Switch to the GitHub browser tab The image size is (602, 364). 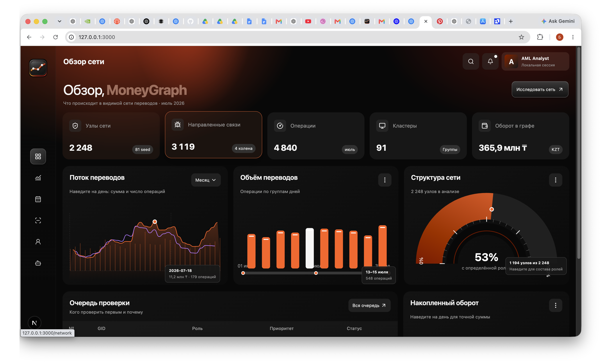pyautogui.click(x=190, y=22)
